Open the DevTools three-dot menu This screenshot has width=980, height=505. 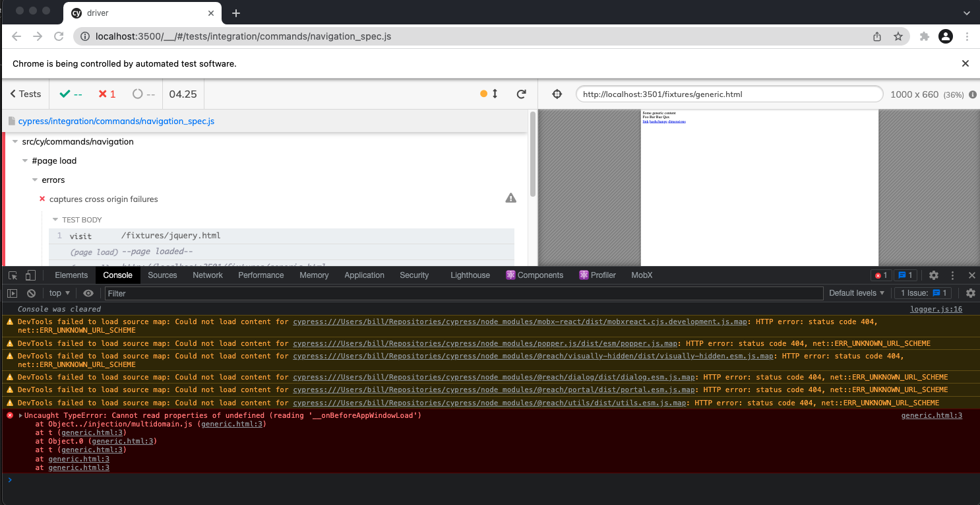pyautogui.click(x=952, y=275)
